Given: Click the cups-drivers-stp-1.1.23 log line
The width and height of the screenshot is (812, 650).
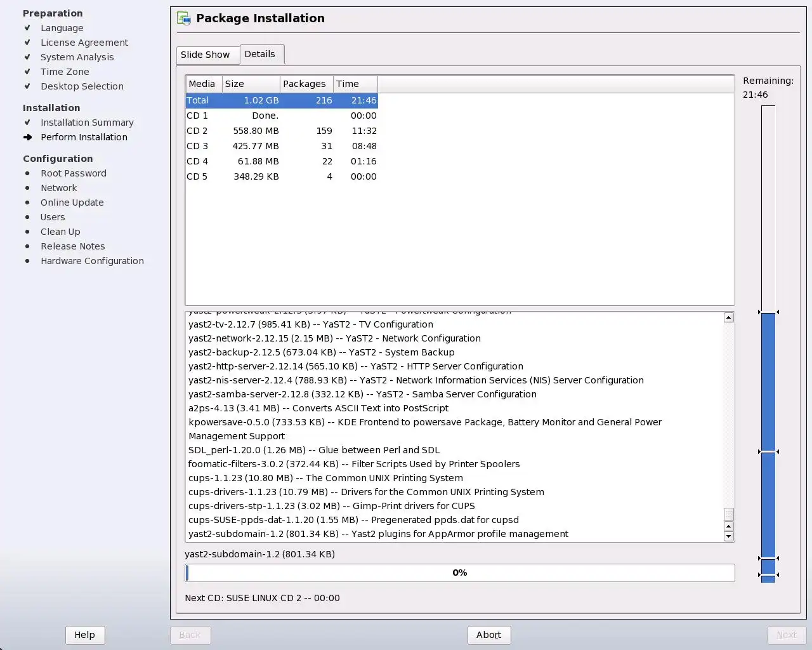Looking at the screenshot, I should [332, 506].
